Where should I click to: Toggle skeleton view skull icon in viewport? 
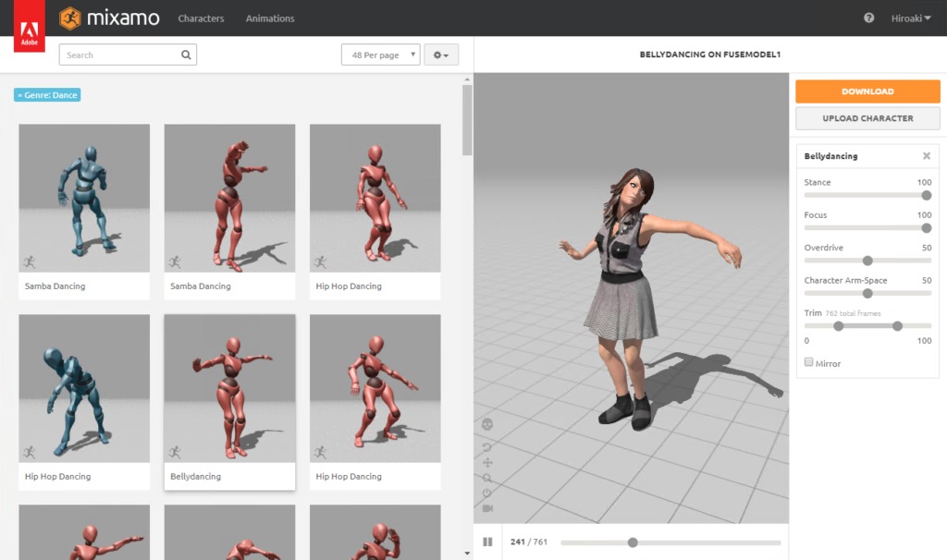click(486, 425)
